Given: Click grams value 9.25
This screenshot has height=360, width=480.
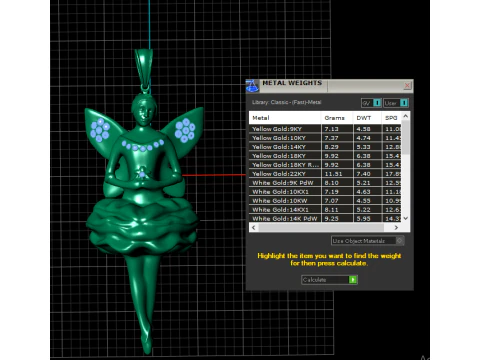Looking at the screenshot, I should pos(331,219).
